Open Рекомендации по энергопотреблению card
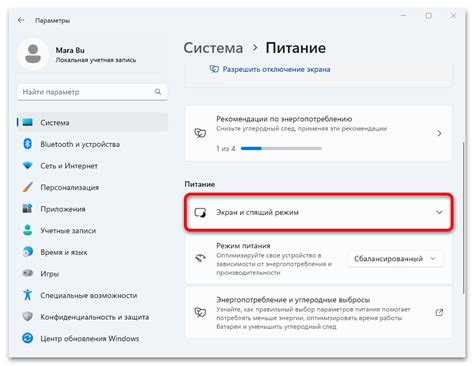The width and height of the screenshot is (474, 366). pyautogui.click(x=318, y=133)
